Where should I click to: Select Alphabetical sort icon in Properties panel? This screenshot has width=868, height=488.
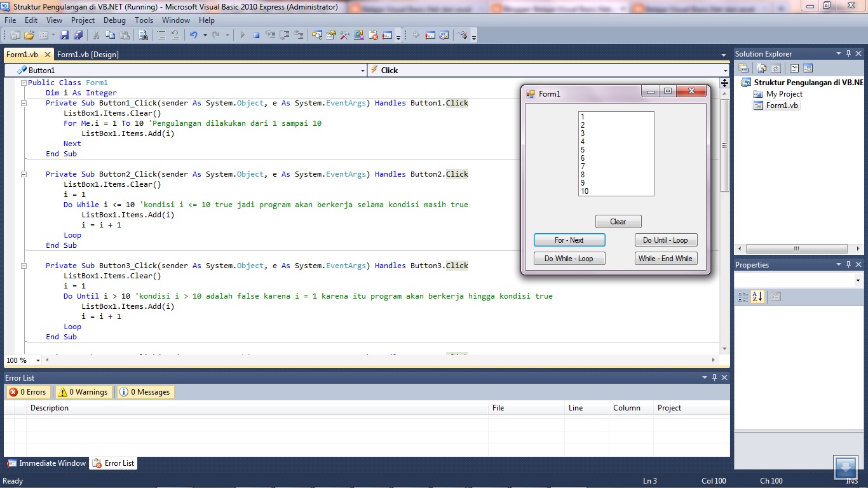757,296
